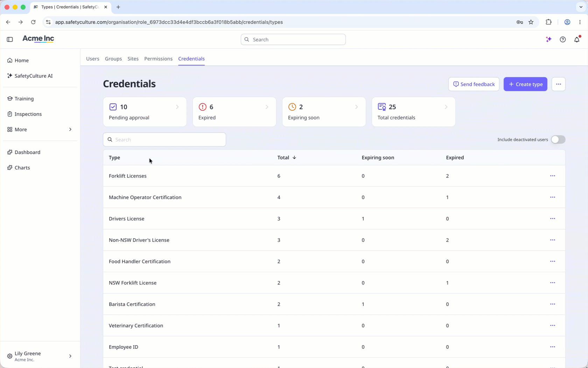Open more options for Machine Operator Certification
Screen dimensions: 588x368
tap(553, 197)
